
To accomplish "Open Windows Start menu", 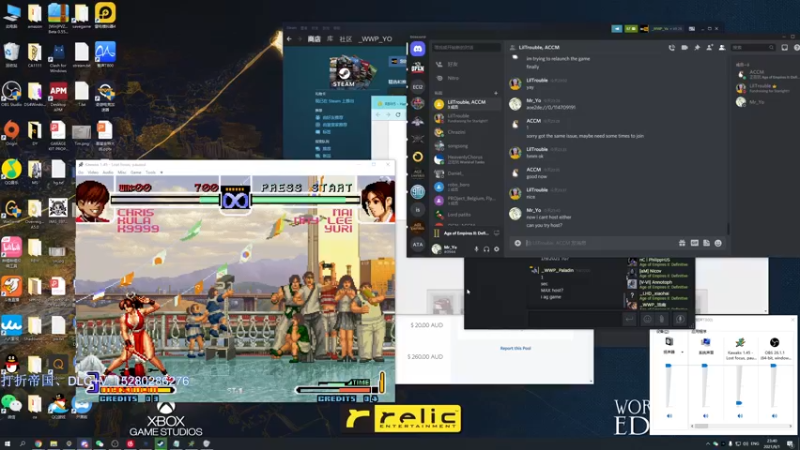I will tap(7, 444).
